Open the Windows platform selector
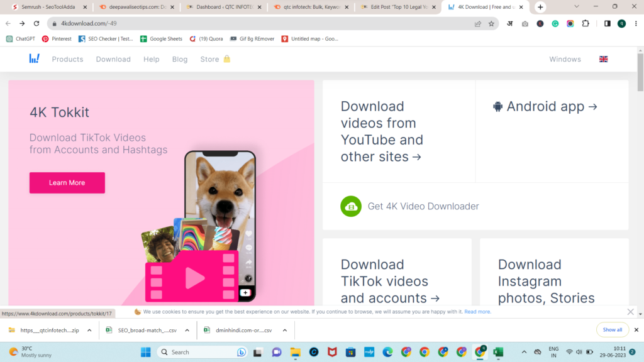This screenshot has width=644, height=362. pos(565,59)
